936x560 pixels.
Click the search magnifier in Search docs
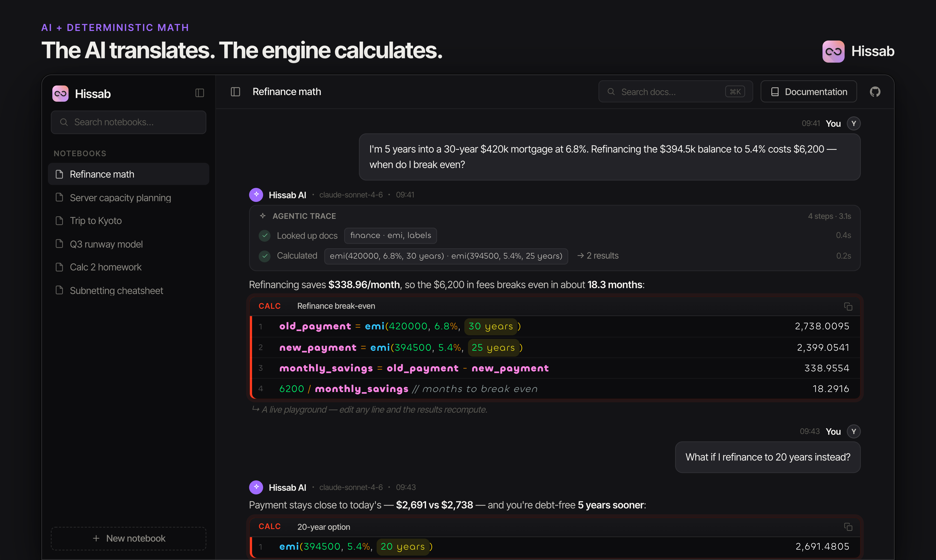[x=611, y=92]
